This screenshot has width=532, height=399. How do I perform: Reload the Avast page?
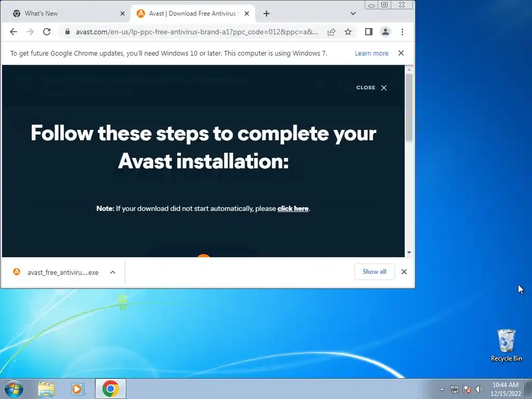(x=47, y=32)
